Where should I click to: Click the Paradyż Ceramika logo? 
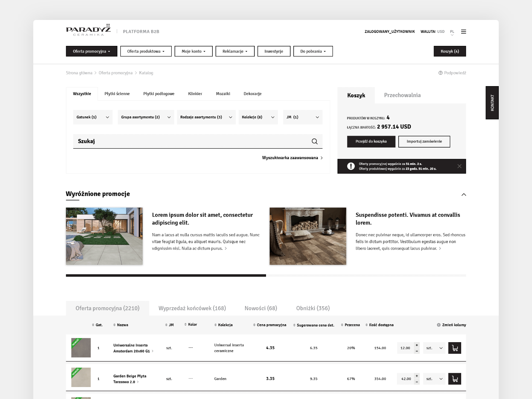click(x=88, y=30)
